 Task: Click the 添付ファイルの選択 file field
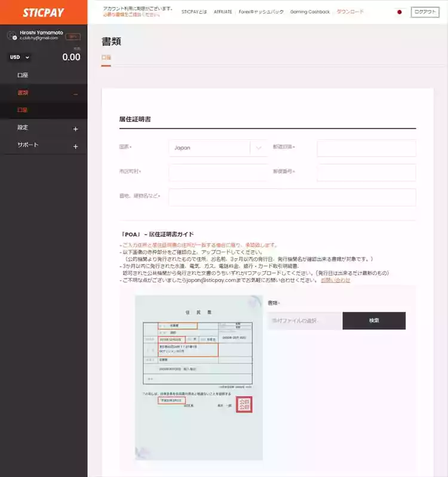click(x=305, y=320)
